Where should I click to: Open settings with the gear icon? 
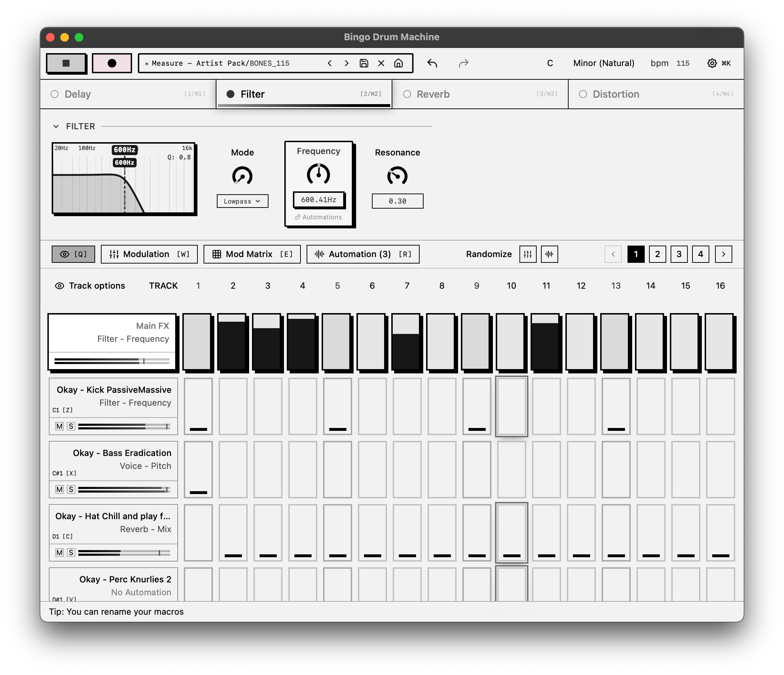(712, 63)
